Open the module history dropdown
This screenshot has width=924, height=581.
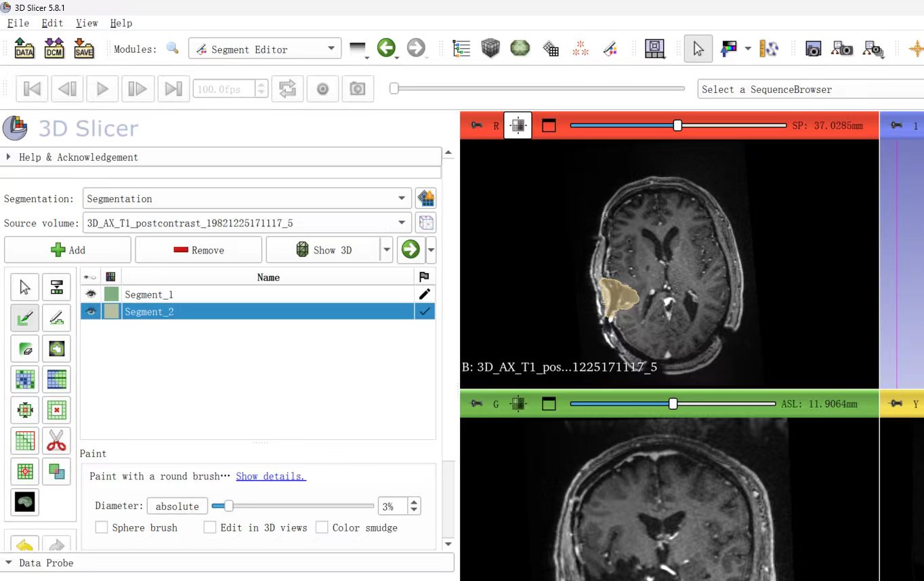(357, 49)
